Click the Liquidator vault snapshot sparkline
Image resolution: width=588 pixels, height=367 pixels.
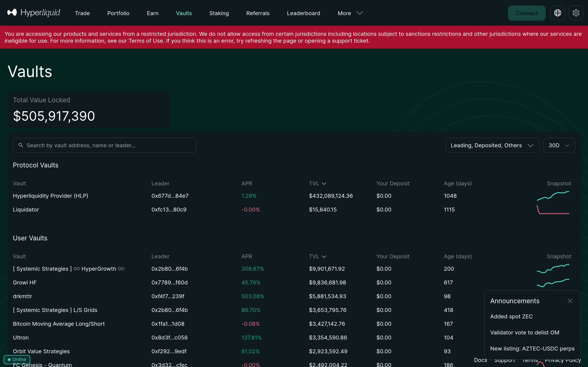pos(553,210)
